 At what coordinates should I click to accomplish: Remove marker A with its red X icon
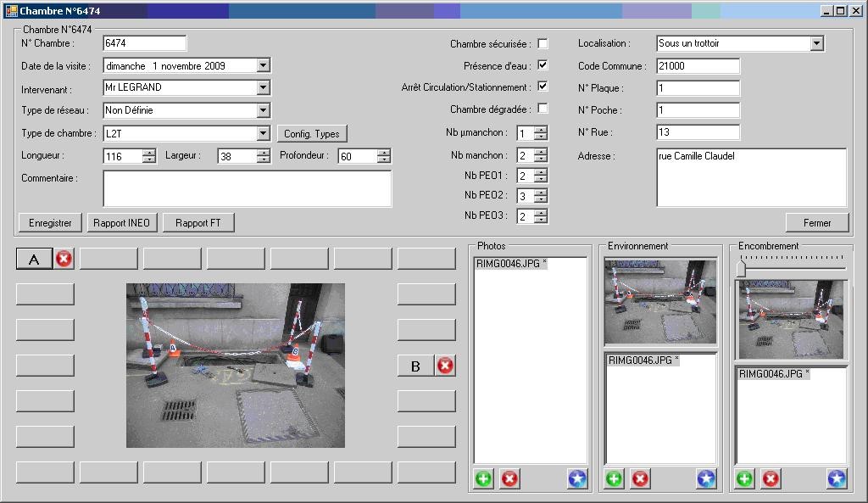click(64, 259)
